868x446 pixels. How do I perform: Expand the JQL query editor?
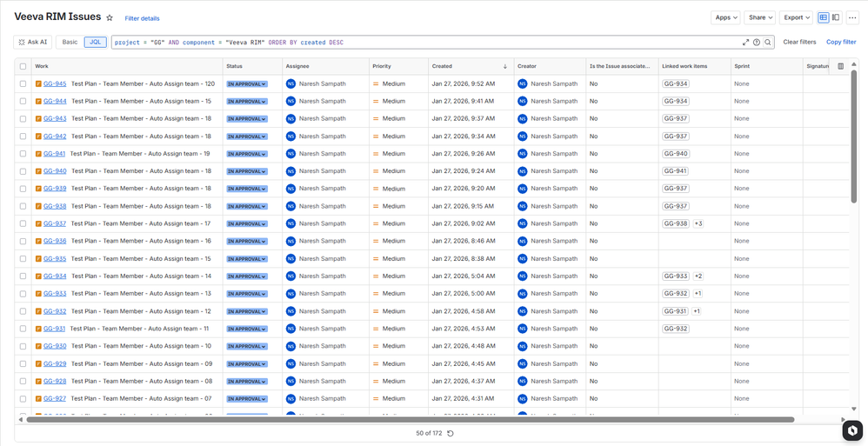pos(745,42)
